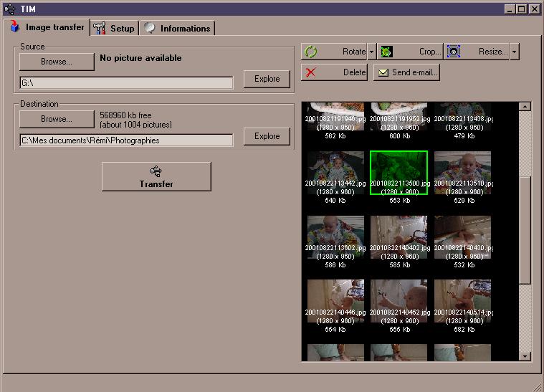This screenshot has height=392, width=544.
Task: Click the Rotate button label
Action: pos(354,52)
